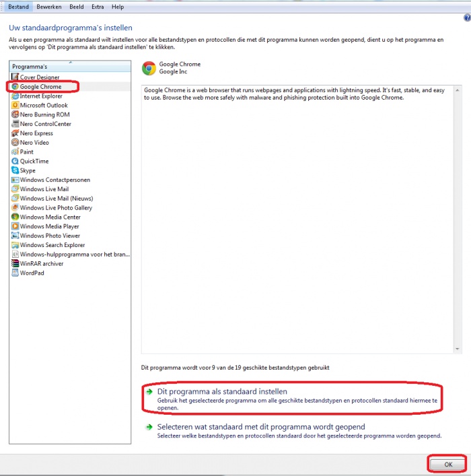This screenshot has width=471, height=476.
Task: Click the Google Chrome icon in the programs list
Action: click(15, 87)
